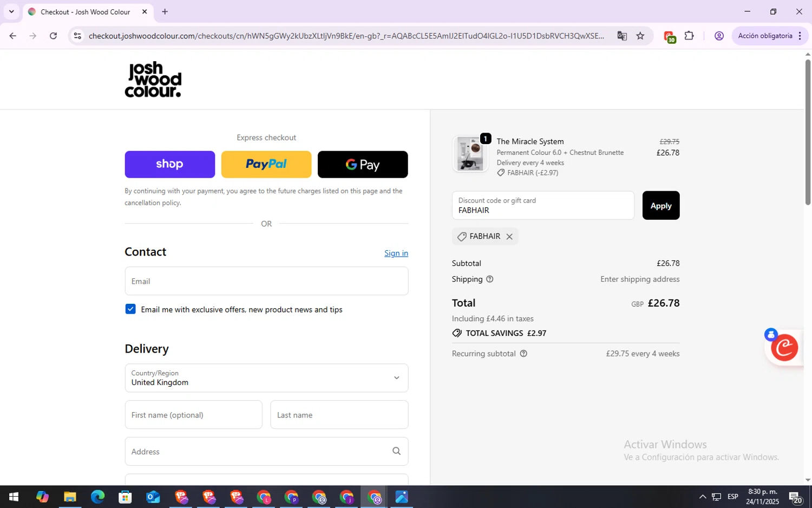Show hidden system tray icons
Image resolution: width=812 pixels, height=508 pixels.
702,497
